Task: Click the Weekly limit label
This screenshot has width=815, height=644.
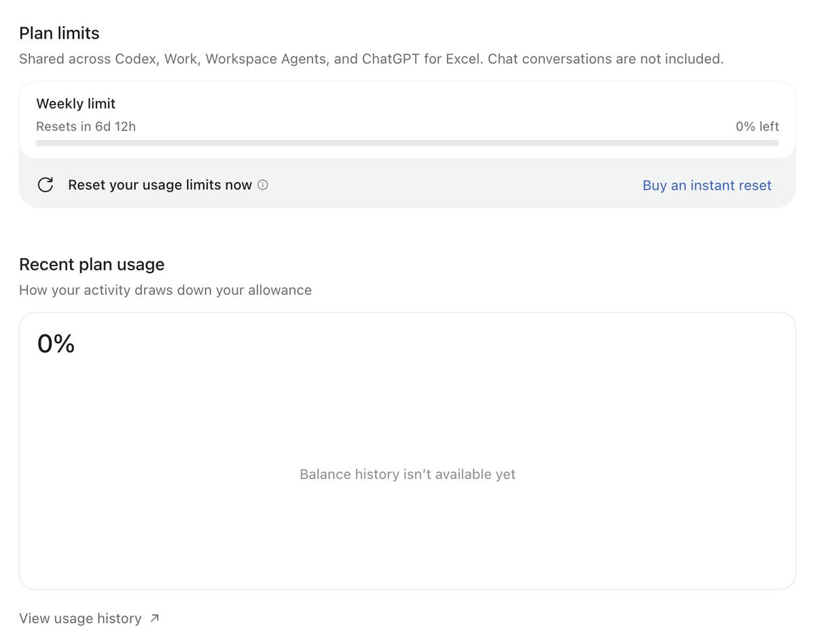Action: pos(76,104)
